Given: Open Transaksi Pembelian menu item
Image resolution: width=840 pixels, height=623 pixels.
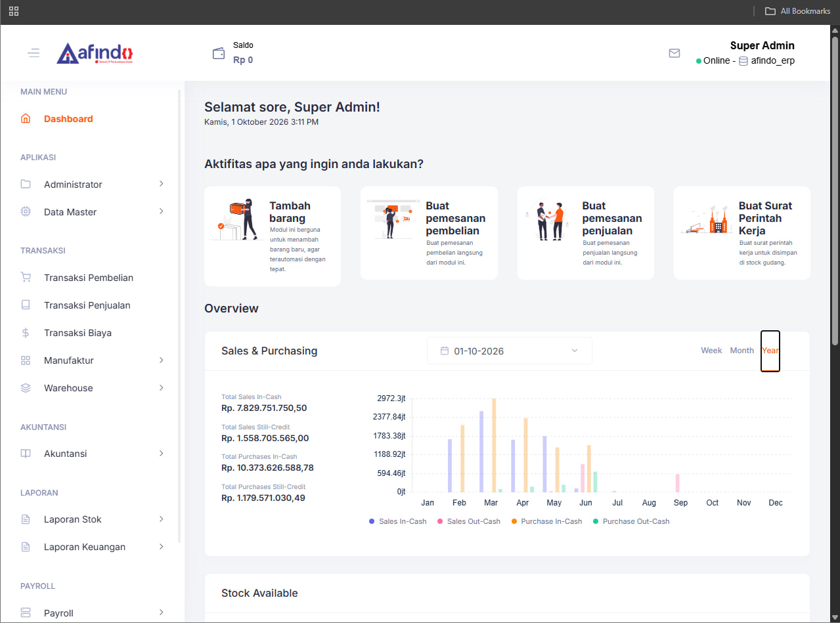Looking at the screenshot, I should pos(89,278).
